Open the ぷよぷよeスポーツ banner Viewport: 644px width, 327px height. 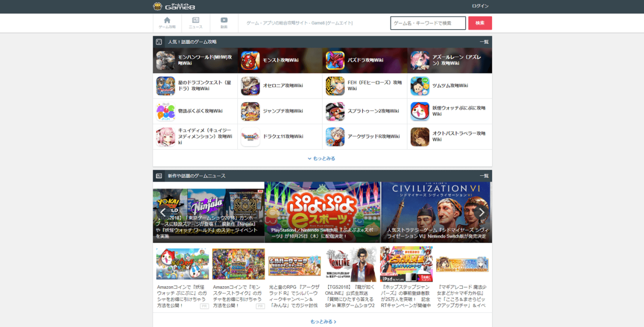point(323,212)
